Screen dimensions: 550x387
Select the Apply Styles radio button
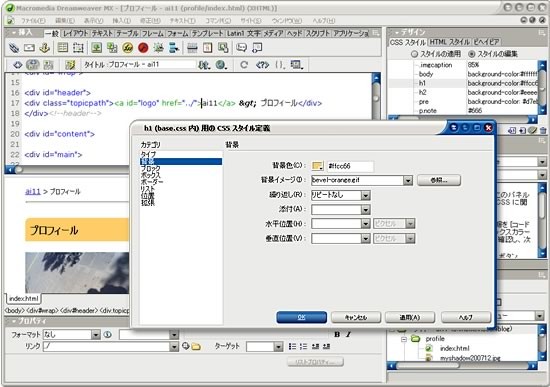(x=414, y=54)
